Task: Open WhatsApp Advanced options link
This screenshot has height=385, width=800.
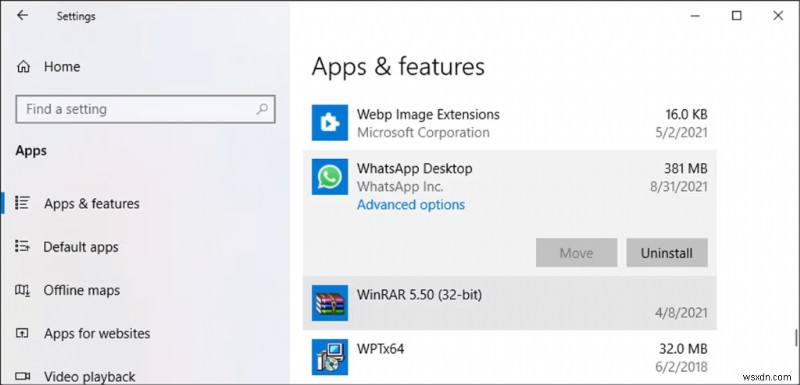Action: tap(411, 204)
